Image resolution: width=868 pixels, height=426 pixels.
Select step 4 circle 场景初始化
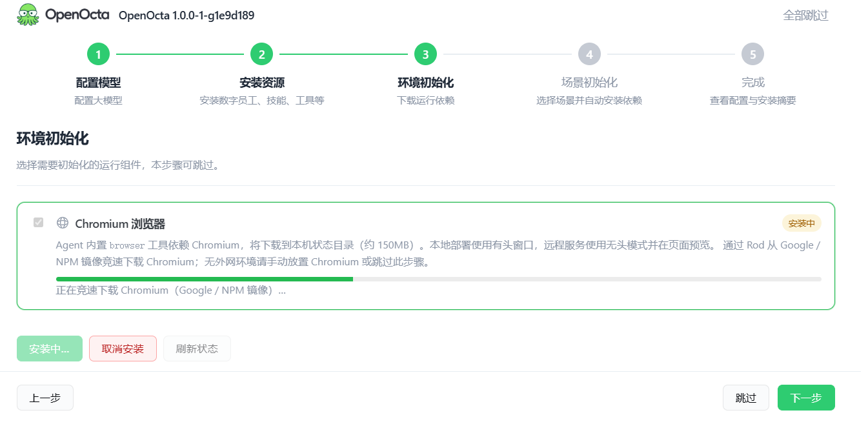click(589, 55)
